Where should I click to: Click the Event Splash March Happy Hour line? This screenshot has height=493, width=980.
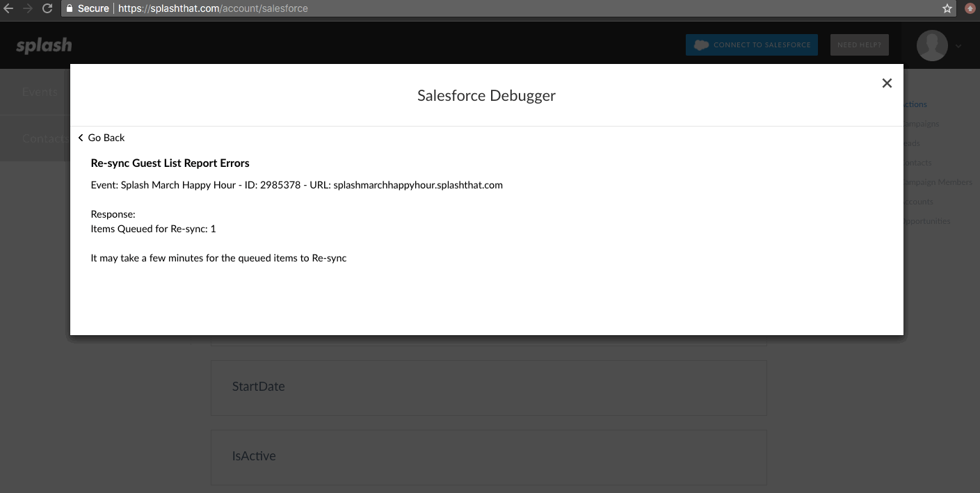297,186
